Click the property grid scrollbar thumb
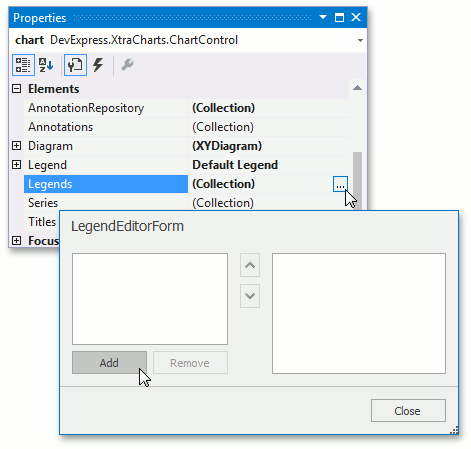Screen dimensions: 471x449 pos(357,181)
